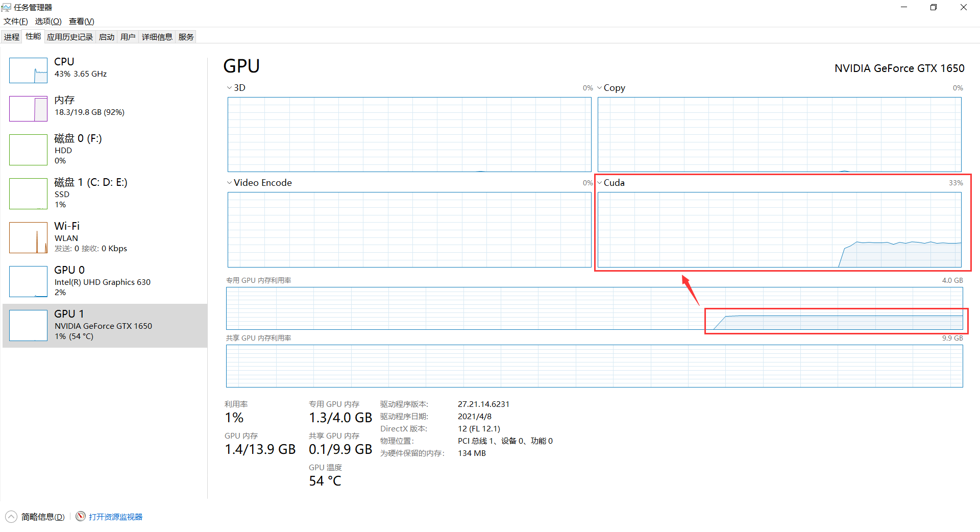This screenshot has height=532, width=980.
Task: Select the 内存 usage thumbnail
Action: pyautogui.click(x=28, y=109)
